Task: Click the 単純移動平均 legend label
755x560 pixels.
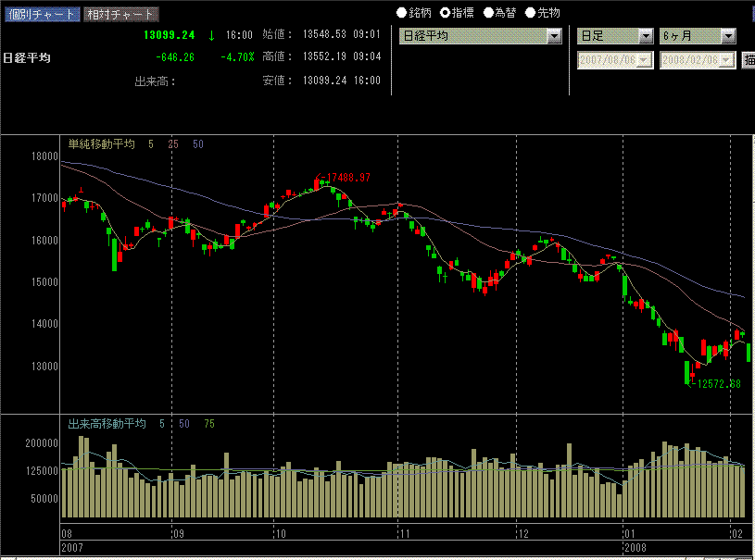Action: 102,144
